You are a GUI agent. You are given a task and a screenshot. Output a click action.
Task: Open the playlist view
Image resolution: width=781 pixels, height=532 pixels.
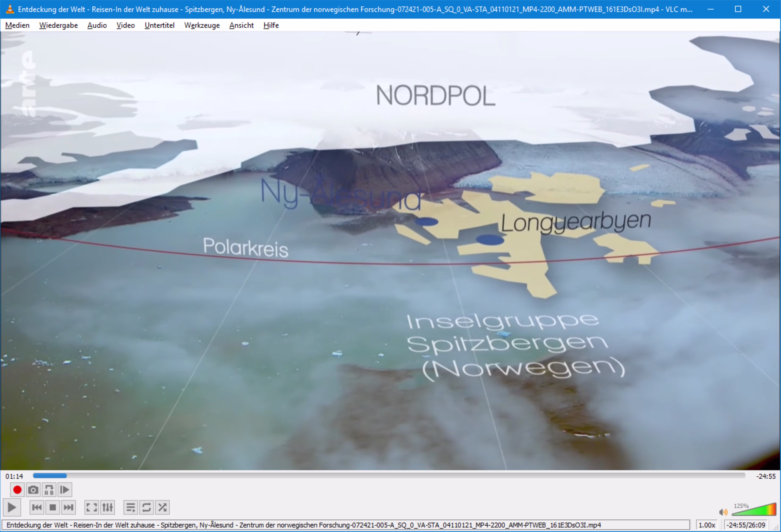130,507
